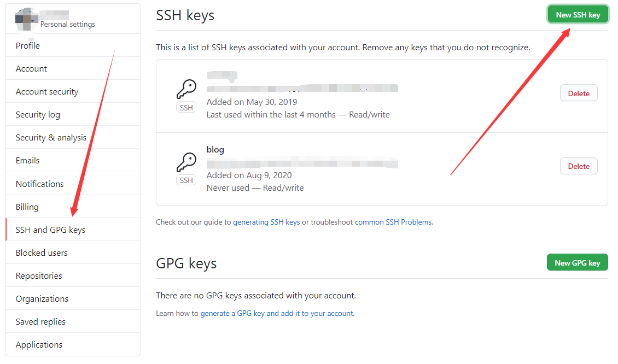
Task: Open the Blocked users section
Action: [x=73, y=253]
